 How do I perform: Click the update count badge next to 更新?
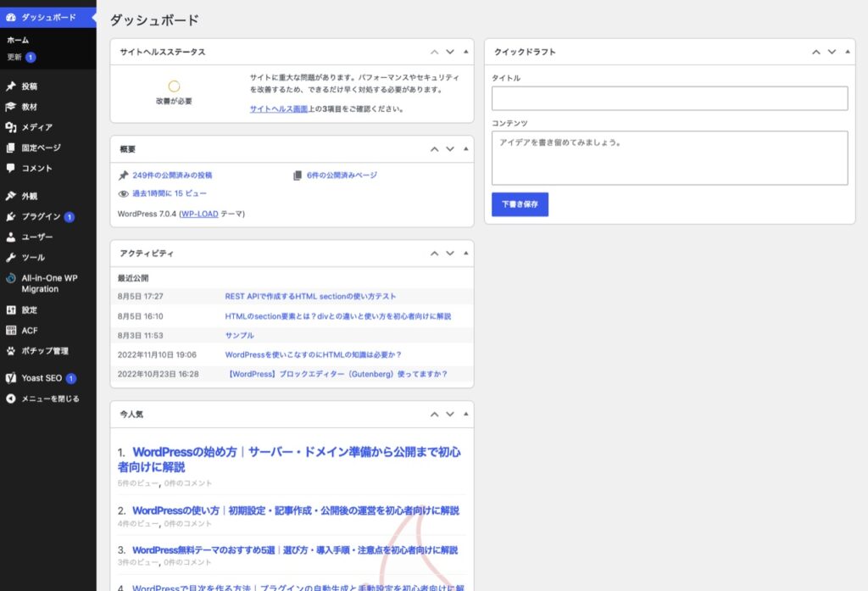[x=31, y=57]
